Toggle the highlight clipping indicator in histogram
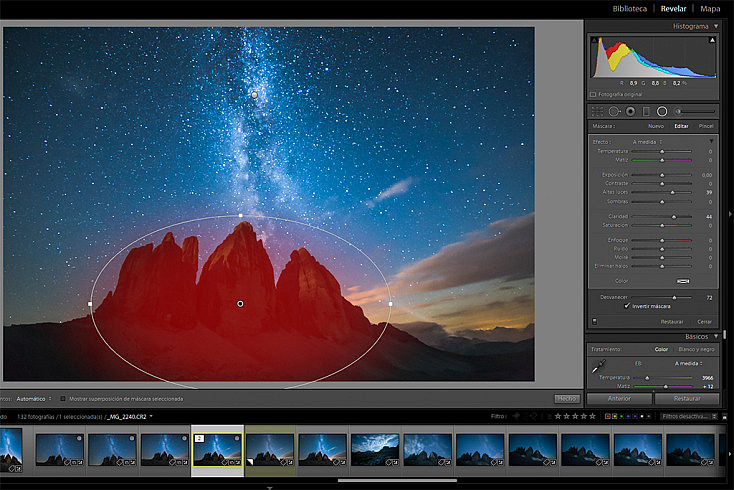This screenshot has height=490, width=734. [x=712, y=40]
